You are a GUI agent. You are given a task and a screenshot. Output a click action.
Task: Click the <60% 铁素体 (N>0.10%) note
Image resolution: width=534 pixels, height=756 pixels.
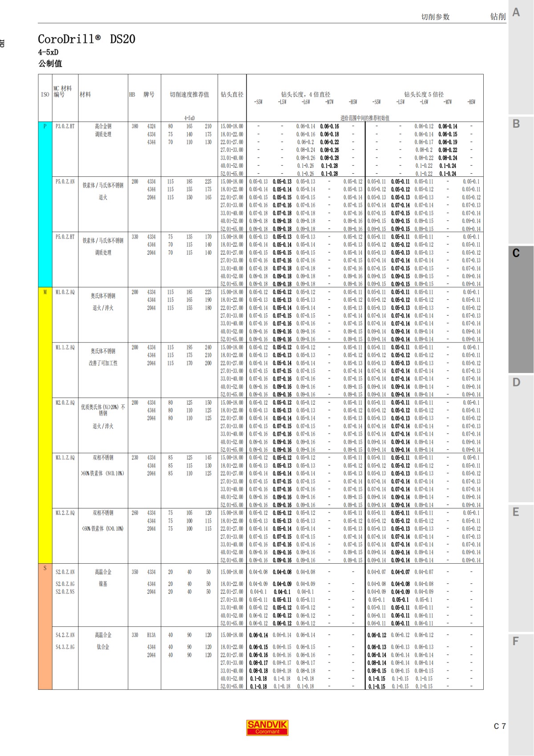click(x=103, y=528)
